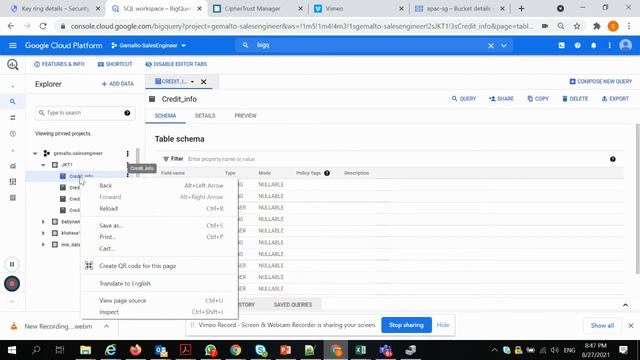Pause the recording using pause button
Screen dimensions: 640x360
point(12,264)
